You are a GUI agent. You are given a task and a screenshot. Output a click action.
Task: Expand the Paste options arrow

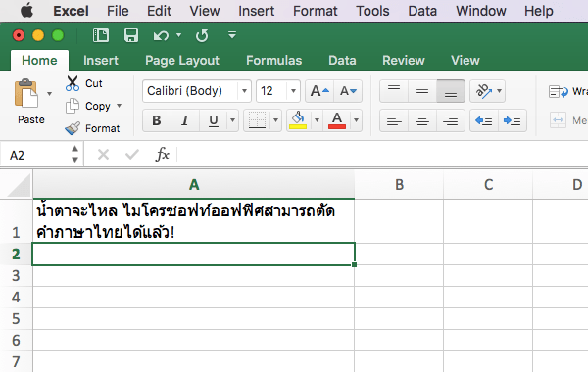[x=49, y=94]
